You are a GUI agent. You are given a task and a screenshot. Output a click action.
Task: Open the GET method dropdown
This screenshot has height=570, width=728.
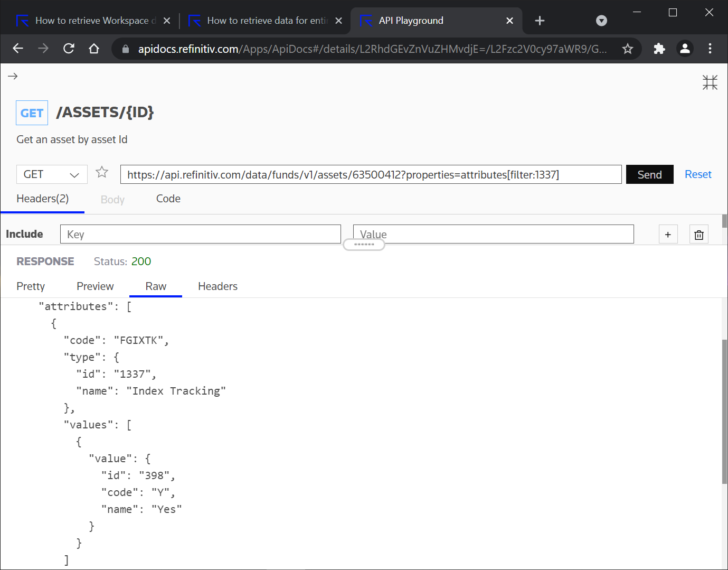52,174
